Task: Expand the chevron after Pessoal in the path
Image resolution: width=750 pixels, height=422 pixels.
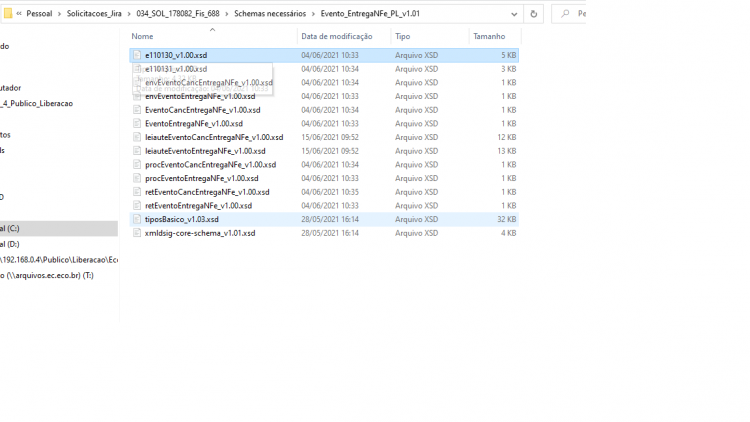Action: [x=59, y=14]
